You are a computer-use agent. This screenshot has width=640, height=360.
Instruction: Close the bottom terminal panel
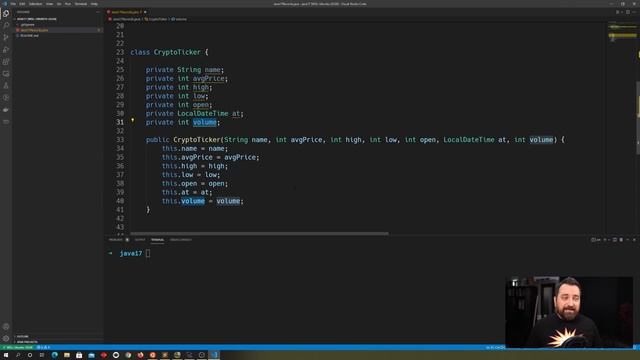(634, 240)
